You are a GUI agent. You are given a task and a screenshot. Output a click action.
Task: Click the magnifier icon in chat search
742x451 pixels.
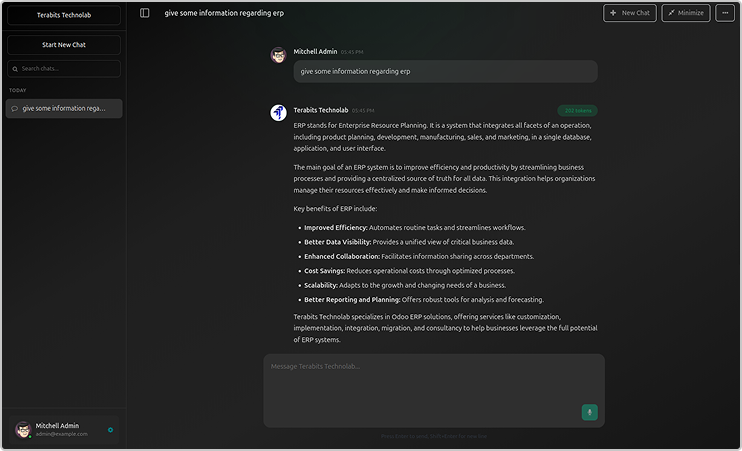tap(15, 69)
